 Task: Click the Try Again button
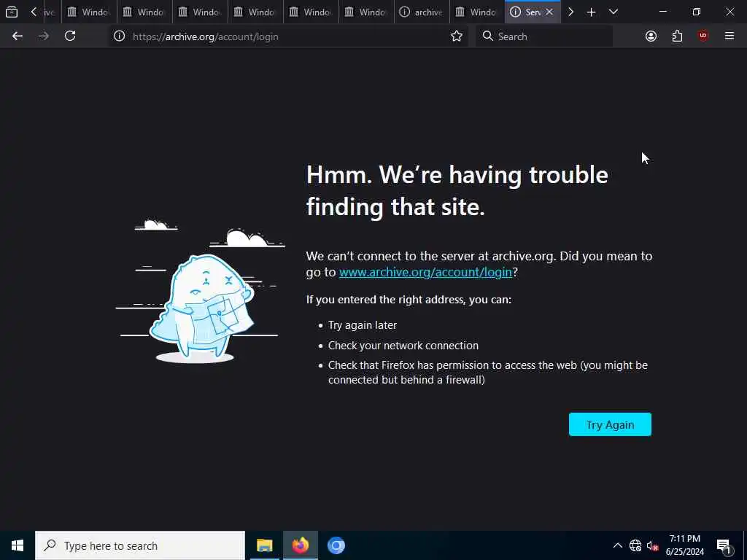[610, 424]
